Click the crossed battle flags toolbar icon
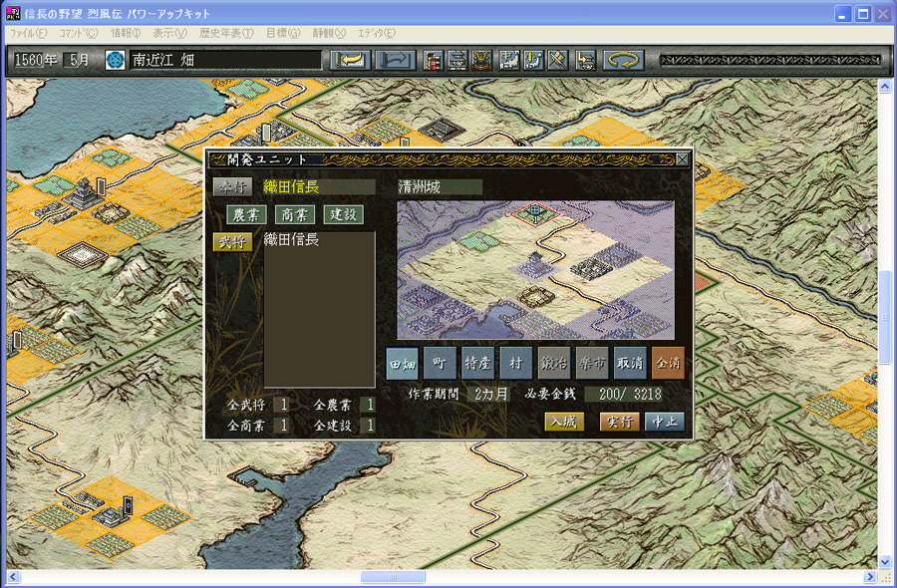 click(558, 60)
